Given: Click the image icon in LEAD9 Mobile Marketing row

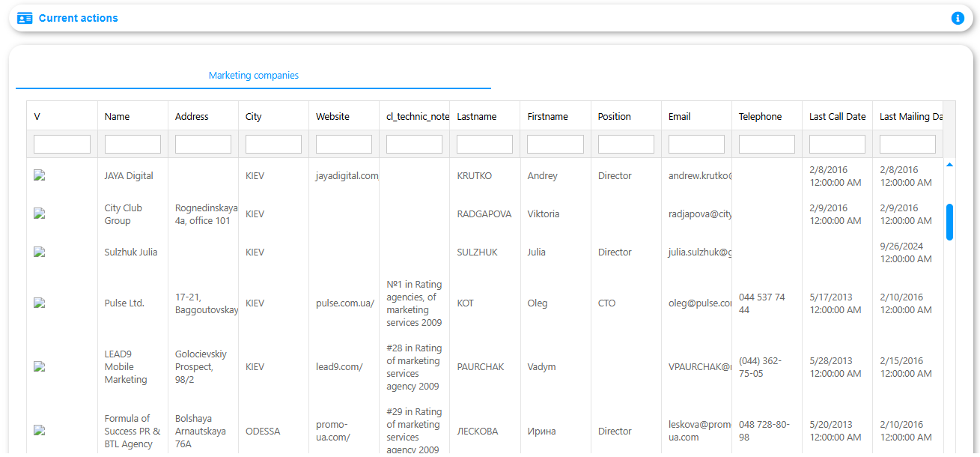Looking at the screenshot, I should (40, 366).
